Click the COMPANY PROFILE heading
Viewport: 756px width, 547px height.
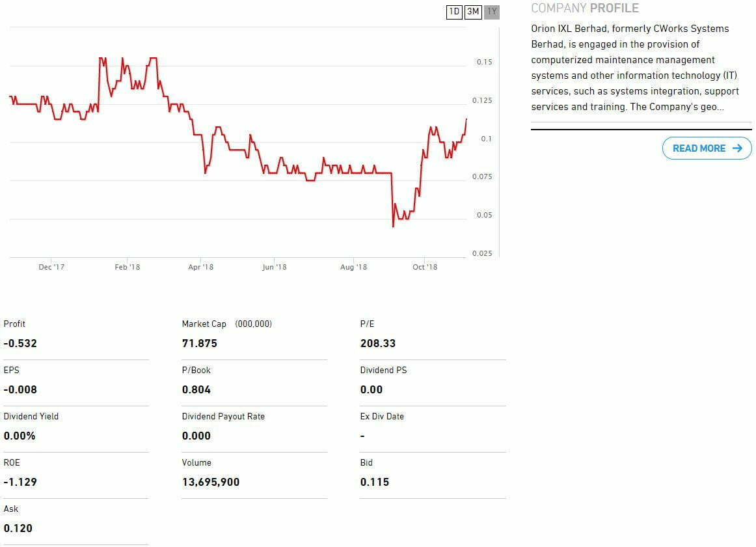[584, 8]
